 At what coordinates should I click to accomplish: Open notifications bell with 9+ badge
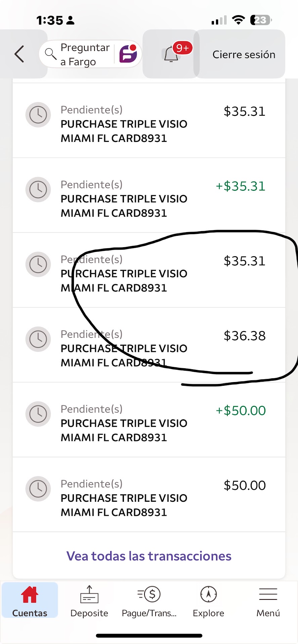[x=171, y=54]
